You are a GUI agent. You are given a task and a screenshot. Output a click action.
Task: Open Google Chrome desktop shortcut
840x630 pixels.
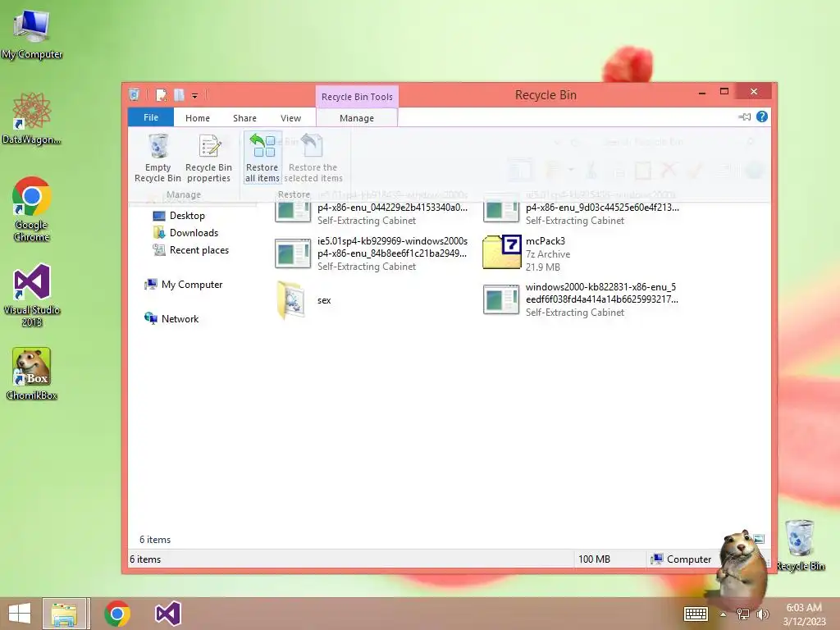[x=32, y=209]
